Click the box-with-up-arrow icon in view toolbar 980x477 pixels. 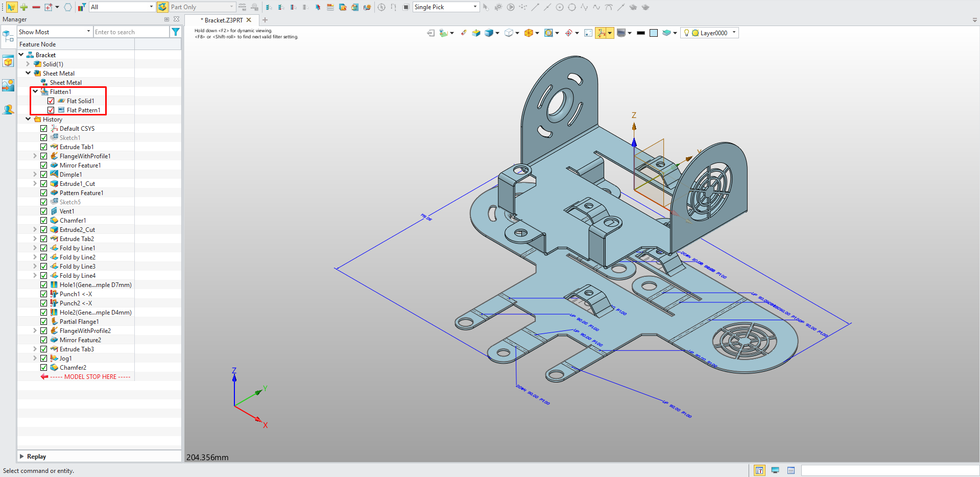point(476,33)
